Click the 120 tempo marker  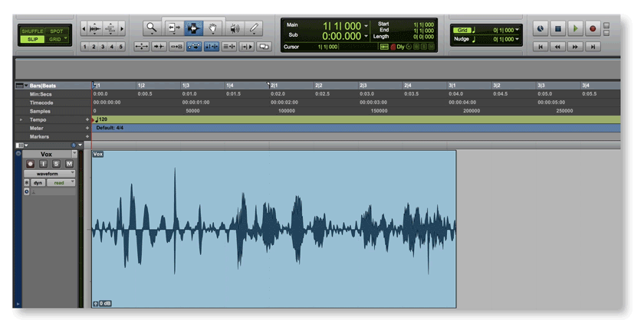(x=101, y=119)
